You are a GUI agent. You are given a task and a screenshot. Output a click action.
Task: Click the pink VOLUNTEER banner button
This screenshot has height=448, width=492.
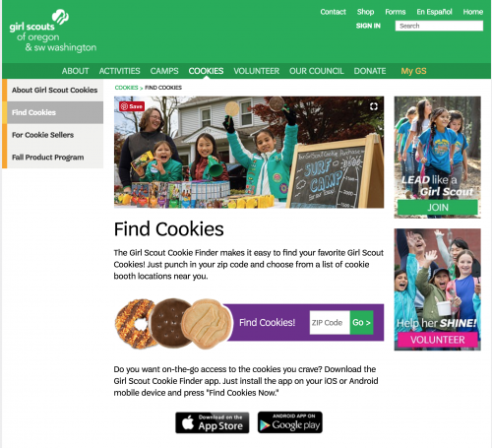click(438, 340)
